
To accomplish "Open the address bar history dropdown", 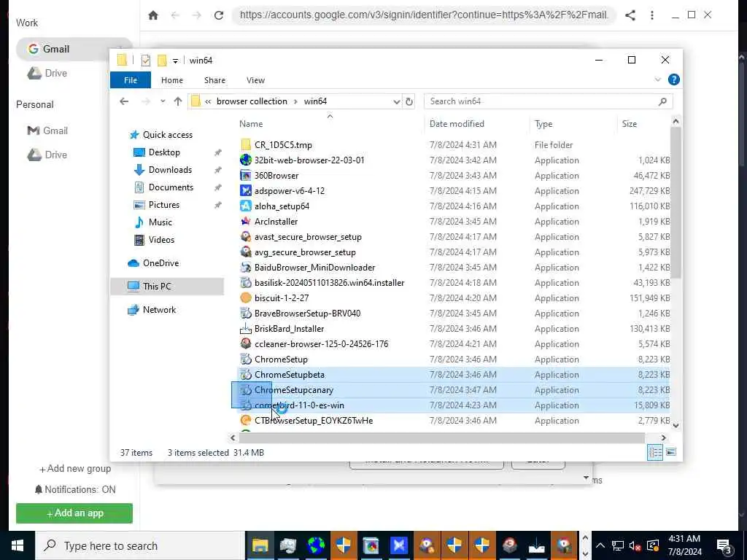I will point(396,101).
